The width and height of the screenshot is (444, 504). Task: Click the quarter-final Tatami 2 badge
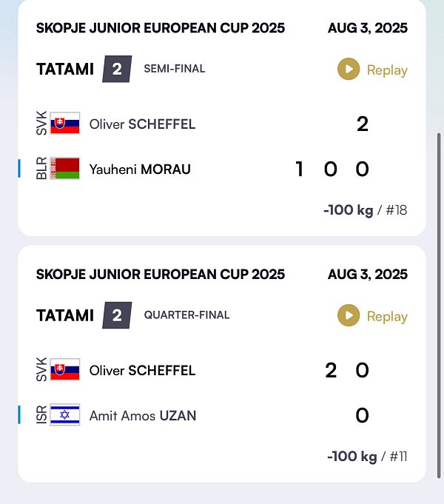point(117,315)
